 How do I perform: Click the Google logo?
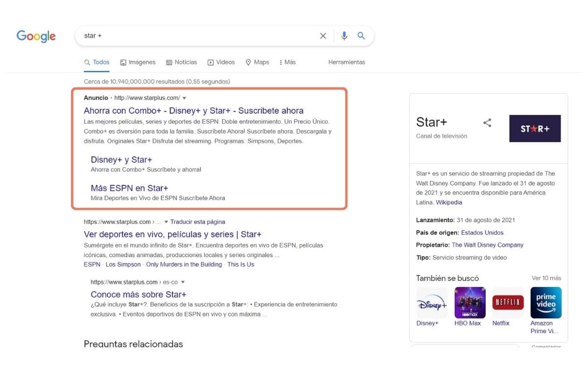(36, 36)
